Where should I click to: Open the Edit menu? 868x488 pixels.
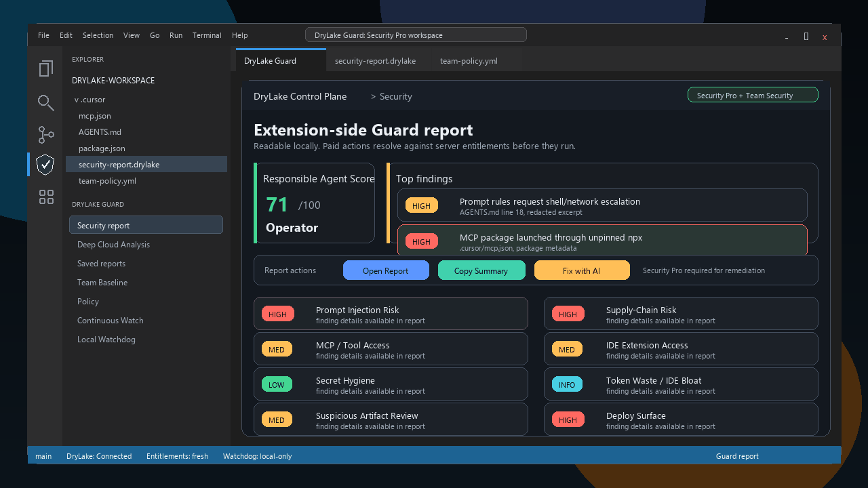point(66,35)
